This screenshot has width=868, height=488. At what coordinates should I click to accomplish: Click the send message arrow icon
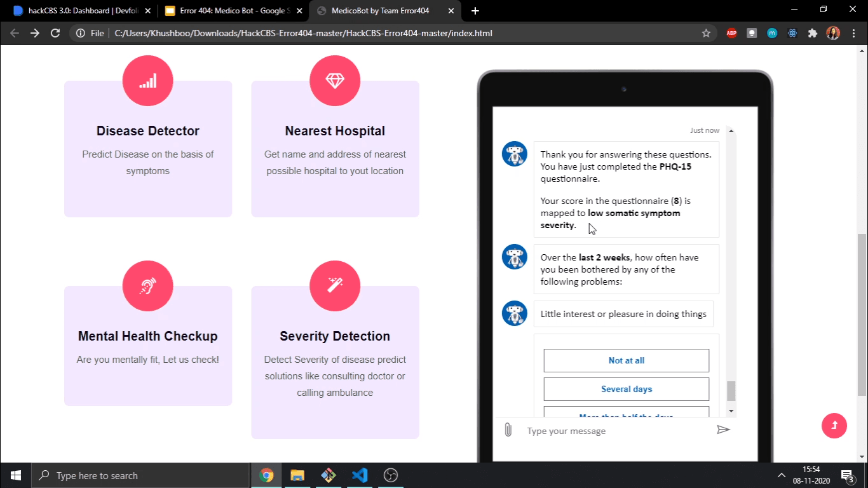[723, 430]
